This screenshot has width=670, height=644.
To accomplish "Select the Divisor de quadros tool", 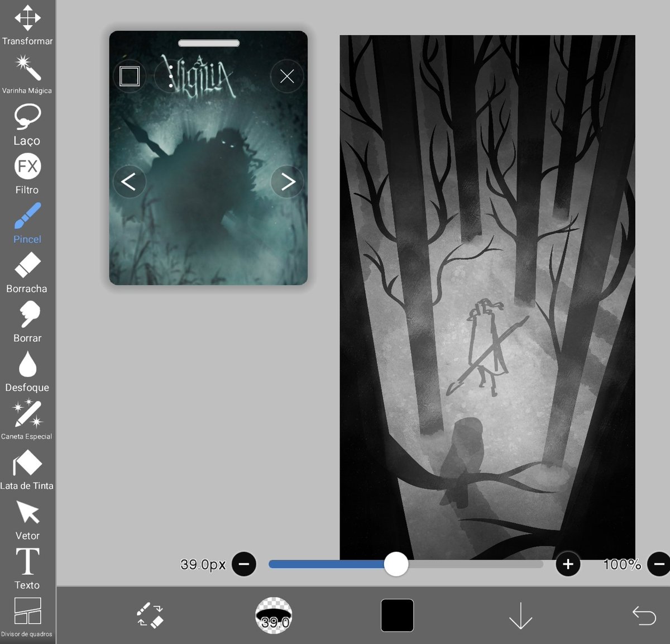I will pos(27,617).
